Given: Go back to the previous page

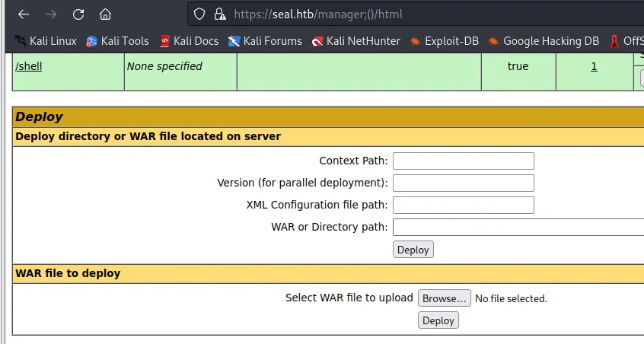Looking at the screenshot, I should click(x=24, y=14).
